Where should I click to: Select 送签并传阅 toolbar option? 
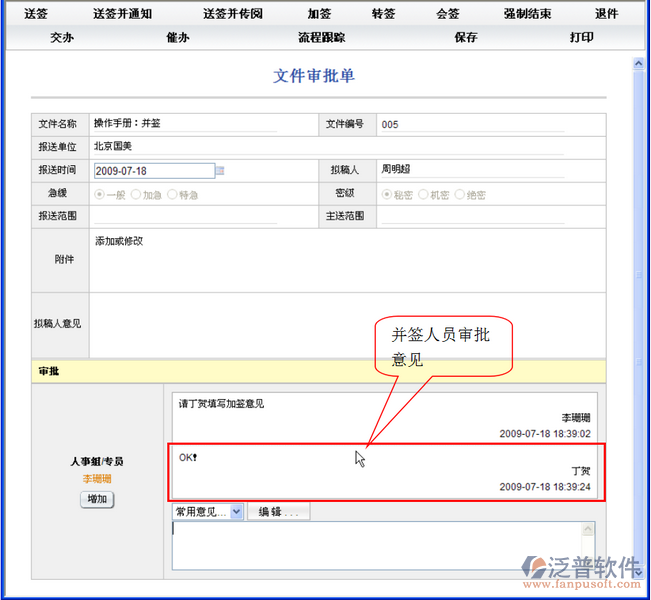233,14
